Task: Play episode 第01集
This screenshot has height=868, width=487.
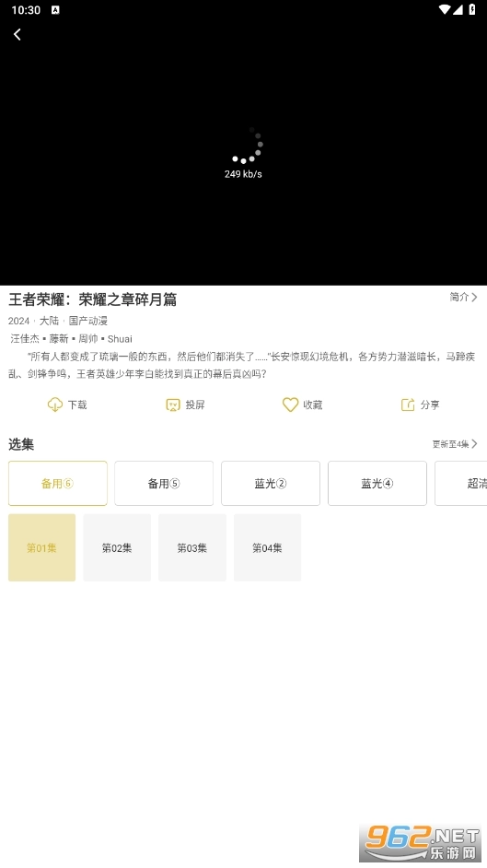Action: tap(42, 547)
